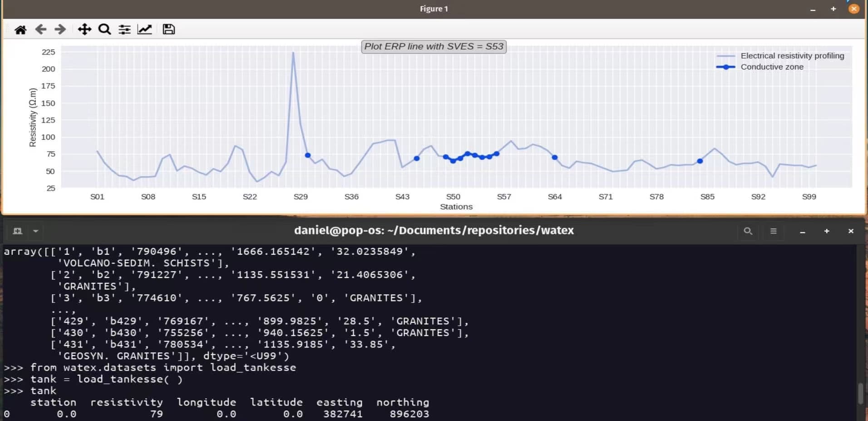Screen dimensions: 868x421
Task: Go forward to the next plot view
Action: tap(59, 29)
